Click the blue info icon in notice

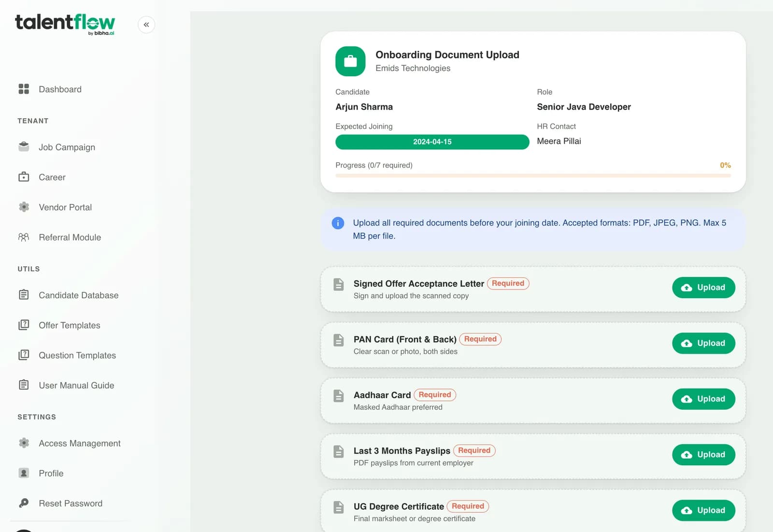[x=338, y=223]
